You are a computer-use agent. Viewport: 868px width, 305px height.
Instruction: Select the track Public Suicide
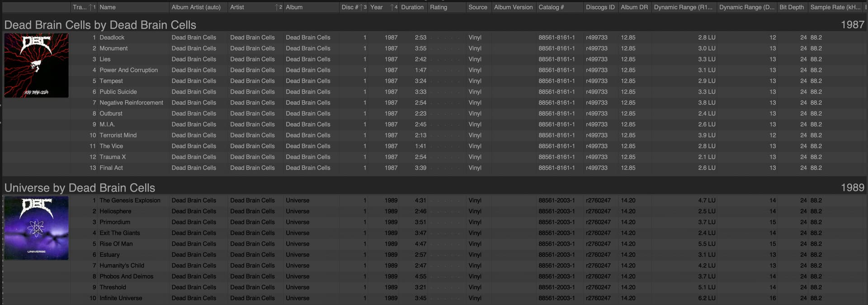(x=118, y=92)
